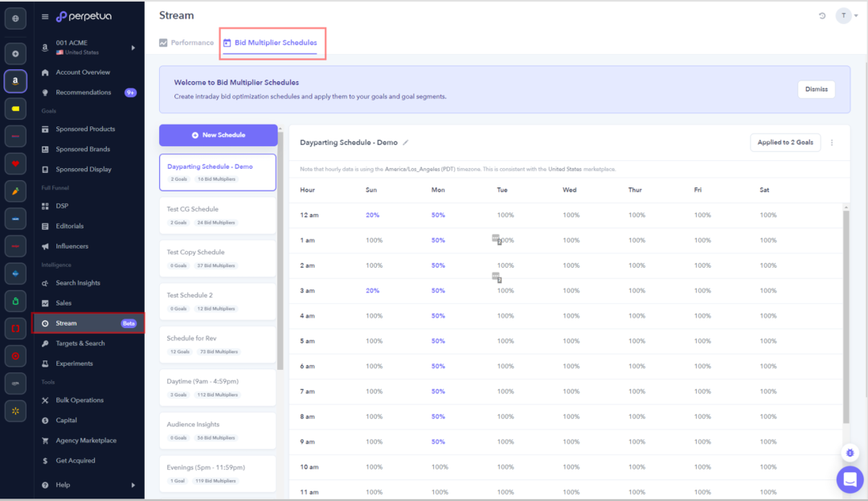868x501 pixels.
Task: Click the New Schedule button
Action: point(218,135)
